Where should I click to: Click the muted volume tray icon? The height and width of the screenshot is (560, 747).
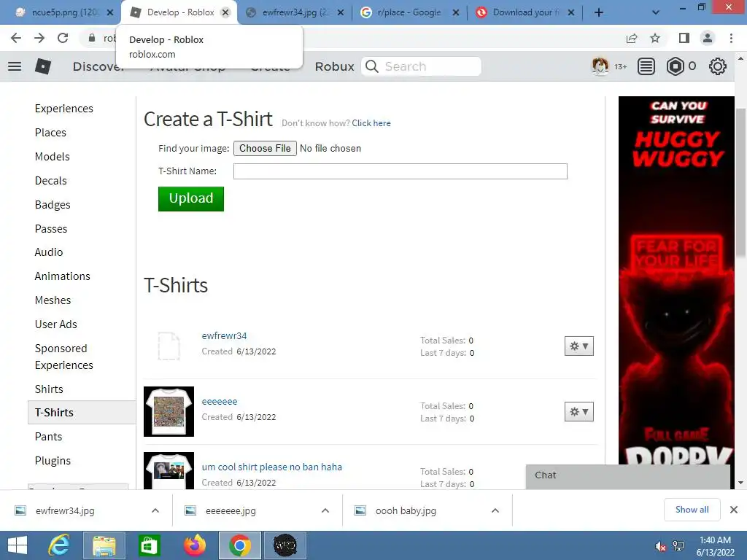660,547
